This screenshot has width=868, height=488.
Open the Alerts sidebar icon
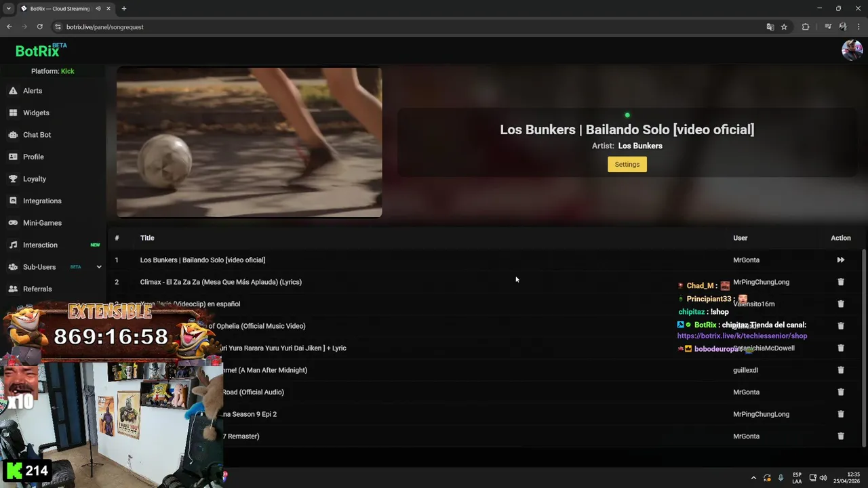[x=13, y=91]
